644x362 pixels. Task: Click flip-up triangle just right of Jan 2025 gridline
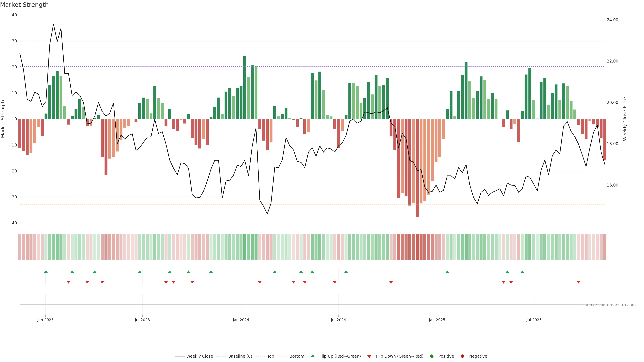(x=447, y=272)
